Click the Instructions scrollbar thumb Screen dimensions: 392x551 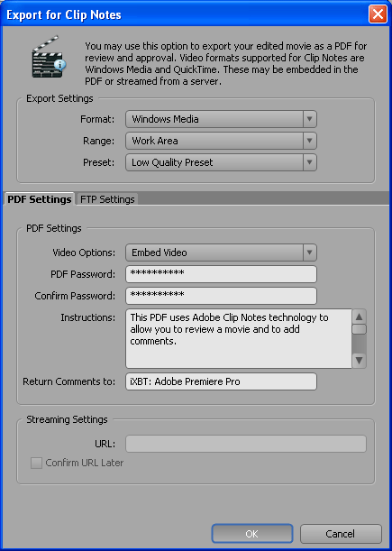coord(359,329)
